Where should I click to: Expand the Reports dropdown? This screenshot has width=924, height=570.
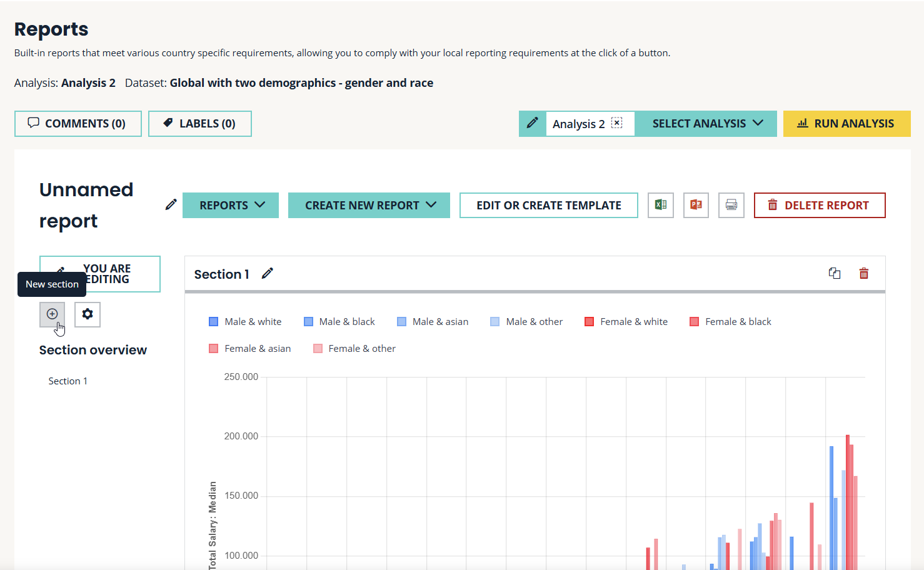click(x=231, y=206)
